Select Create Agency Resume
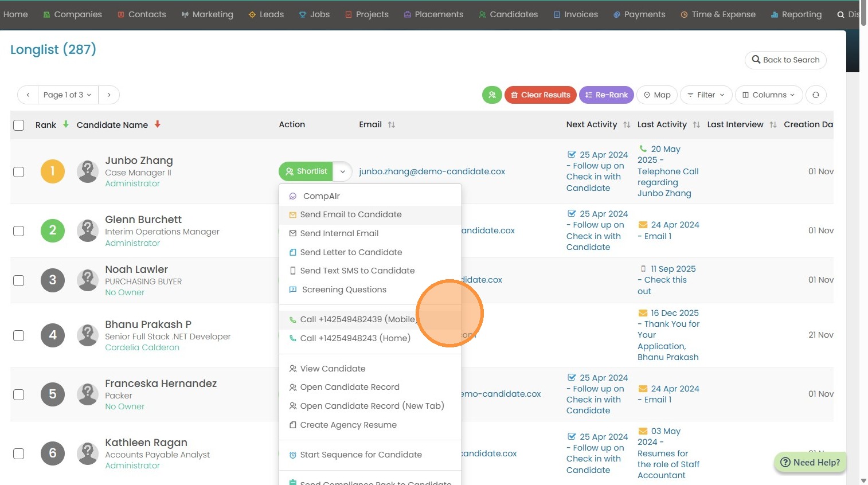This screenshot has height=485, width=868. pos(370,425)
